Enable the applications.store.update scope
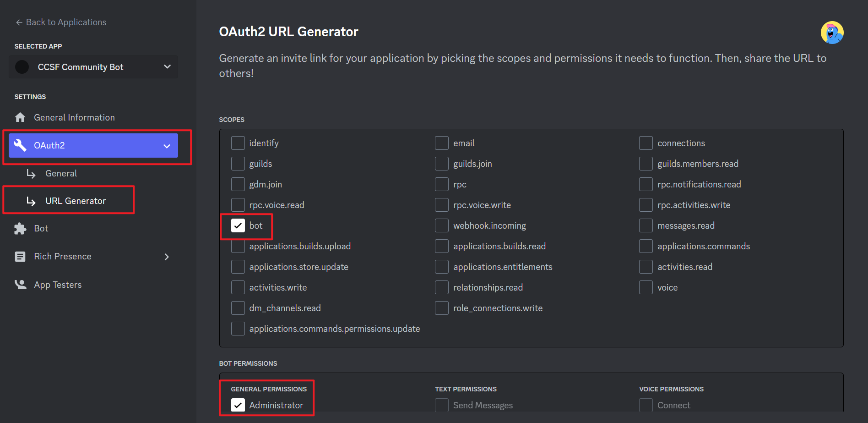The height and width of the screenshot is (423, 868). click(238, 267)
